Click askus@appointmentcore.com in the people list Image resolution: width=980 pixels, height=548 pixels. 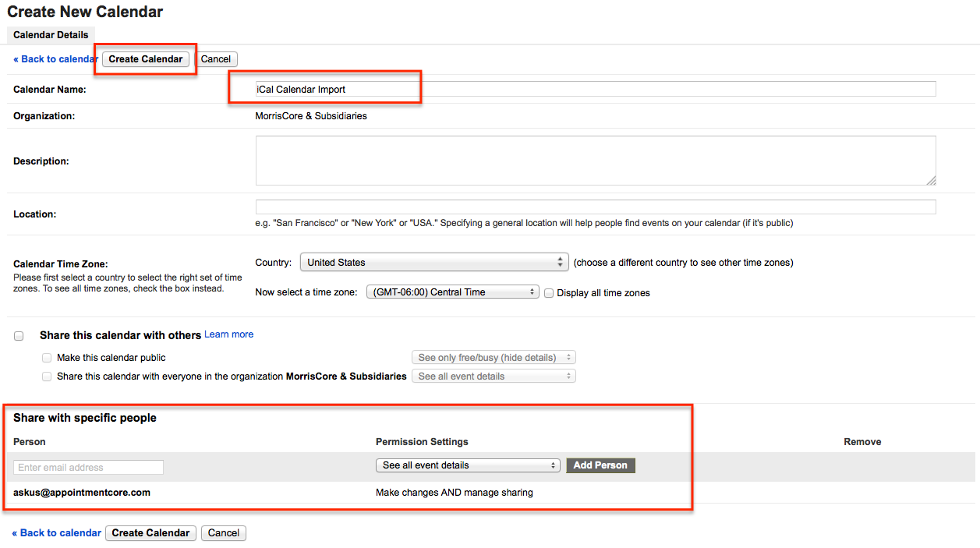pyautogui.click(x=82, y=493)
